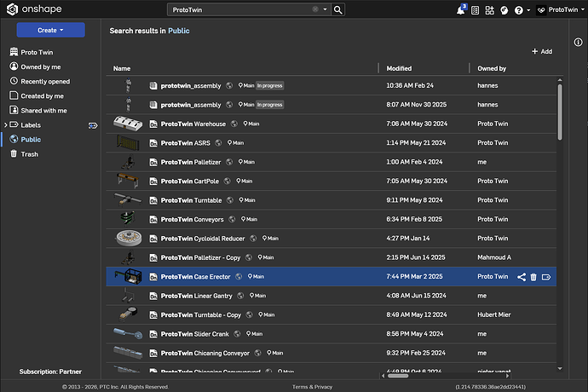Expand the Labels tree chevron

coord(5,125)
